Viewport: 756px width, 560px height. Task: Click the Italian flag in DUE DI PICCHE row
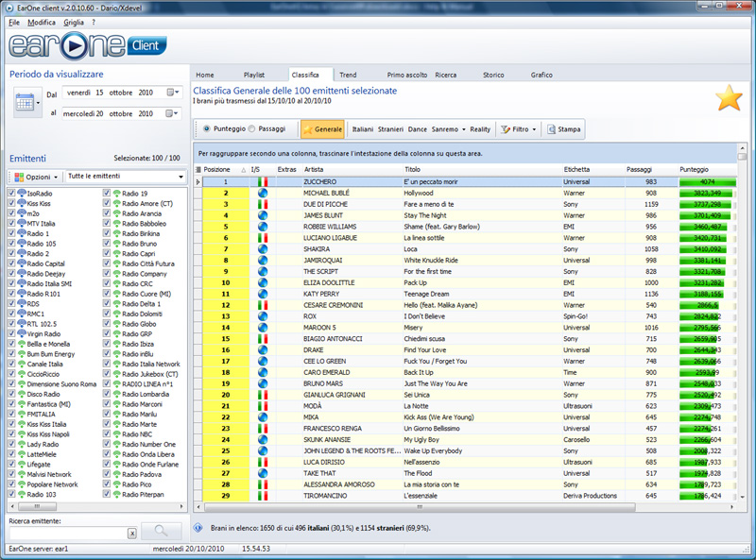pos(263,204)
